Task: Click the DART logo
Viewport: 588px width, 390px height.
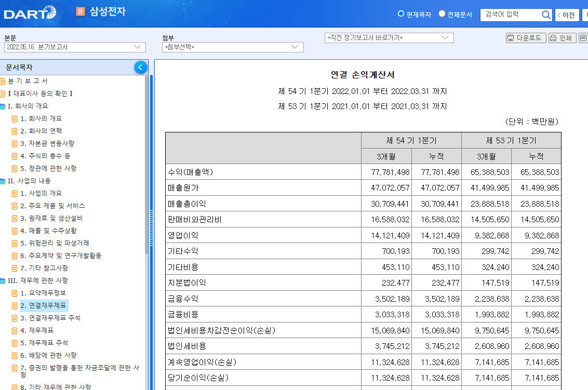Action: click(30, 12)
